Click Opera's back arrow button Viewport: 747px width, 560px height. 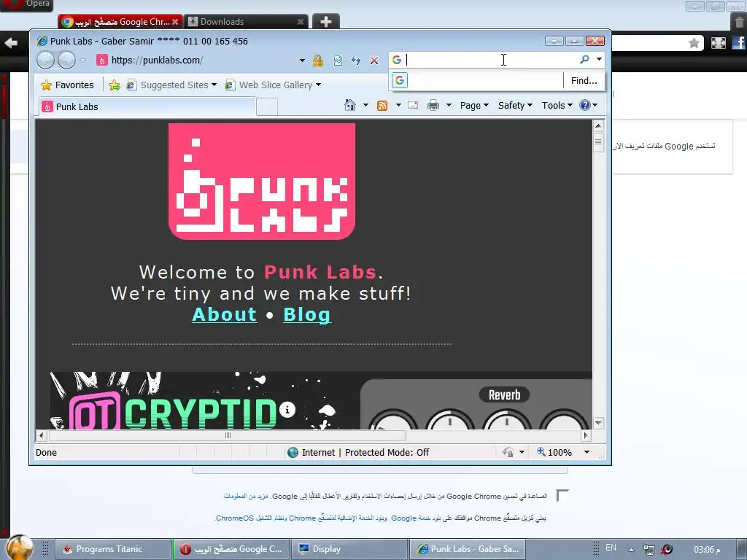11,43
